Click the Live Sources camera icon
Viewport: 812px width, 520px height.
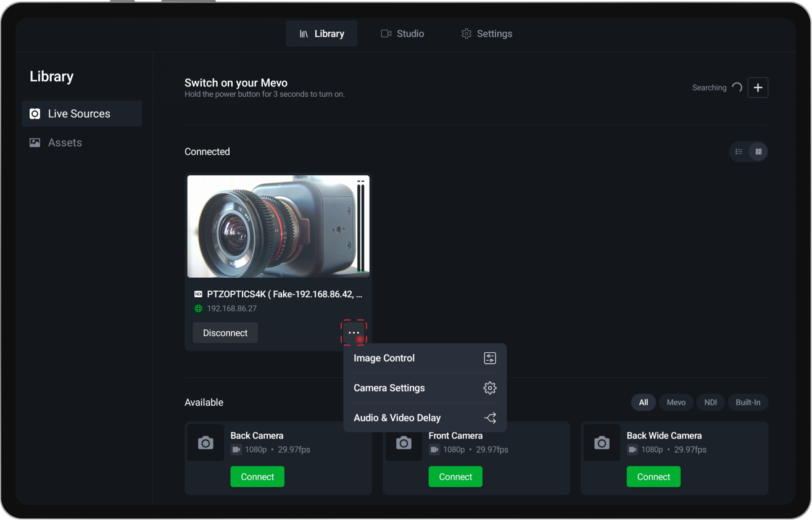click(35, 113)
